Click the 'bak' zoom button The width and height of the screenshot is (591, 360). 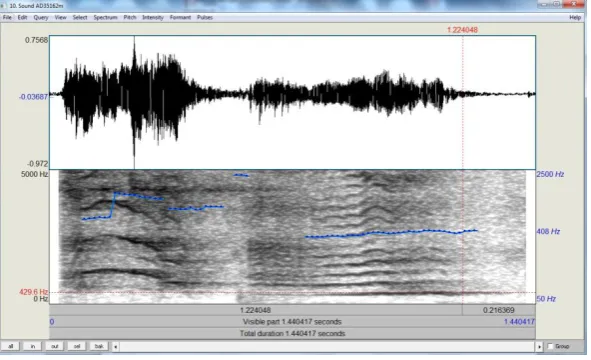(x=99, y=346)
